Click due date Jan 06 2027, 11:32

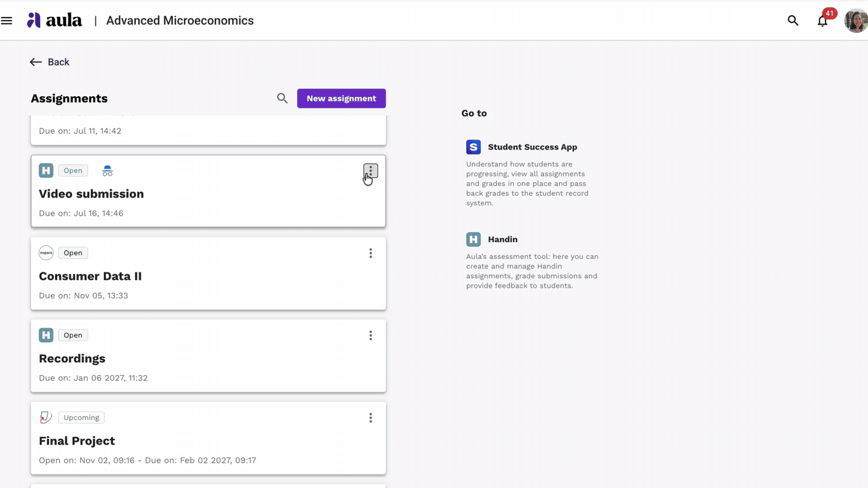tap(93, 378)
